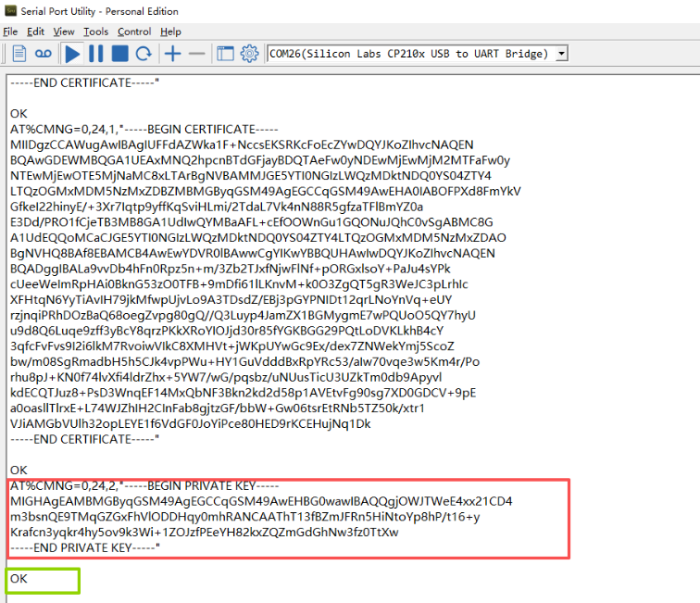Click the line starting with GfkeI22hinyE/+3Xr7Iqtp9
Image resolution: width=700 pixels, height=603 pixels.
217,207
